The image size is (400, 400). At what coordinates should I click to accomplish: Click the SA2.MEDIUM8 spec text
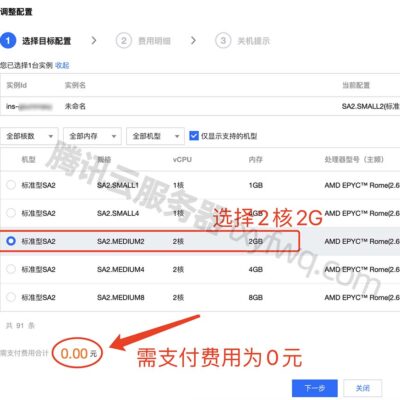click(121, 297)
